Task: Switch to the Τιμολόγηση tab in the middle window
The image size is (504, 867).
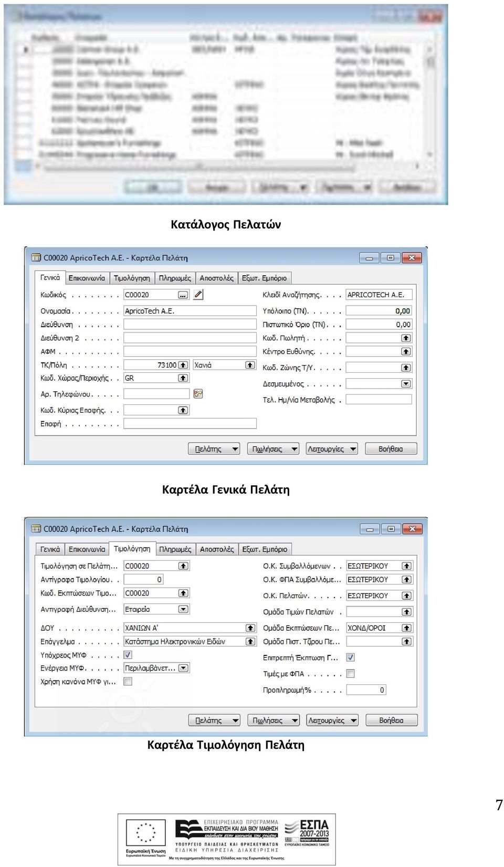Action: 132,278
